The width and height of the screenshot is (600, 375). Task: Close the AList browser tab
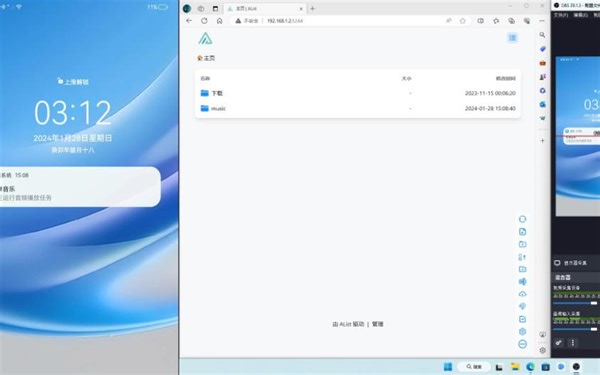(301, 8)
